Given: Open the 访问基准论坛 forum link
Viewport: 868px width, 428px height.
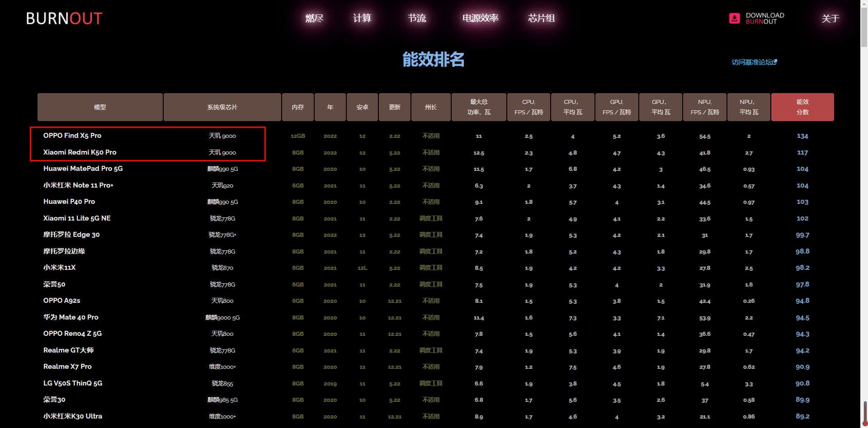Looking at the screenshot, I should 752,62.
